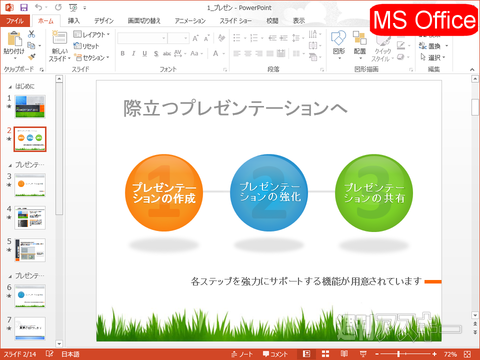Toggle Underline formatting
The height and width of the screenshot is (360, 480).
[145, 53]
